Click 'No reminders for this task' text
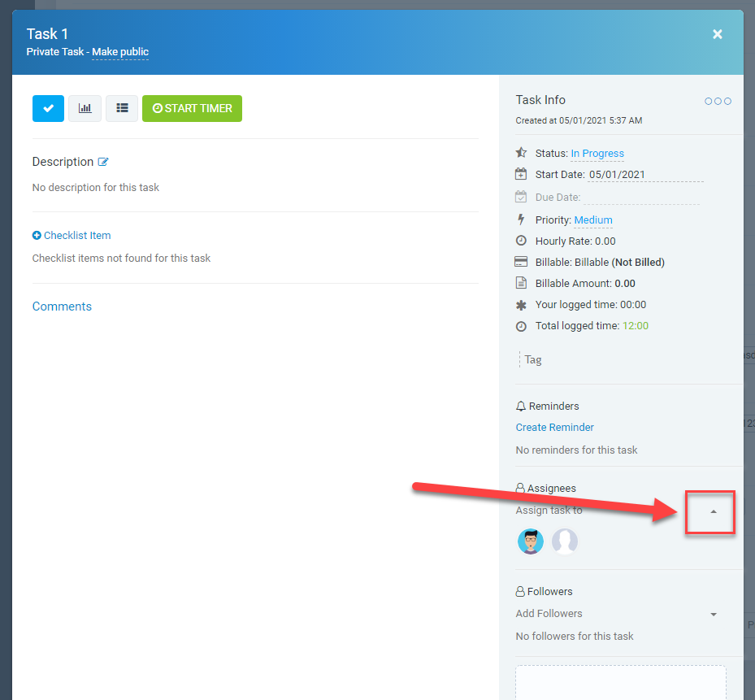This screenshot has width=755, height=700. tap(576, 450)
